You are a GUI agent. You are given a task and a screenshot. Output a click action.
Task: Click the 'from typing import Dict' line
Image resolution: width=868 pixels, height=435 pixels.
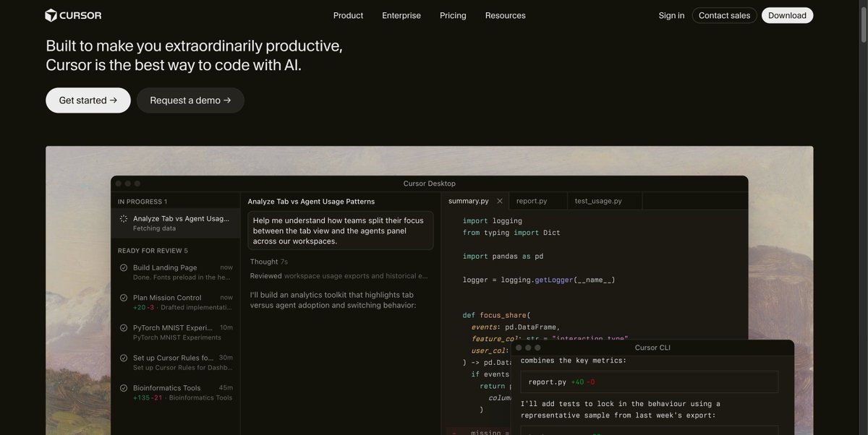[x=511, y=233]
